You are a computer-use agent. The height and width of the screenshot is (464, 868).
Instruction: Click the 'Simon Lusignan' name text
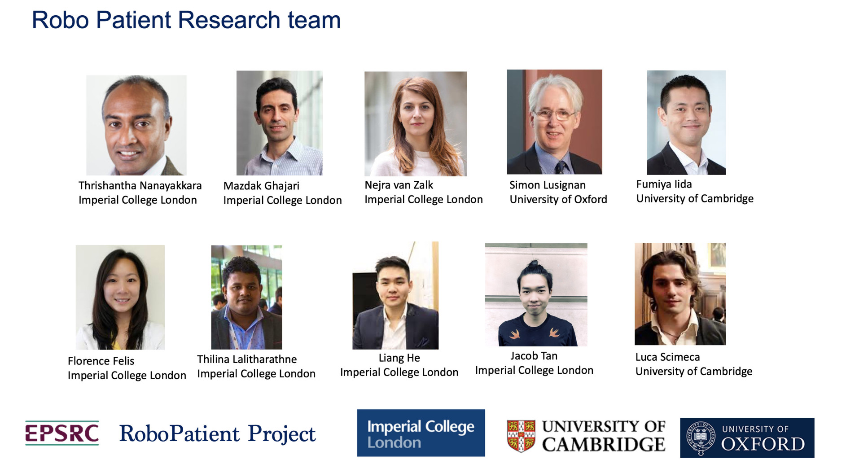point(547,185)
